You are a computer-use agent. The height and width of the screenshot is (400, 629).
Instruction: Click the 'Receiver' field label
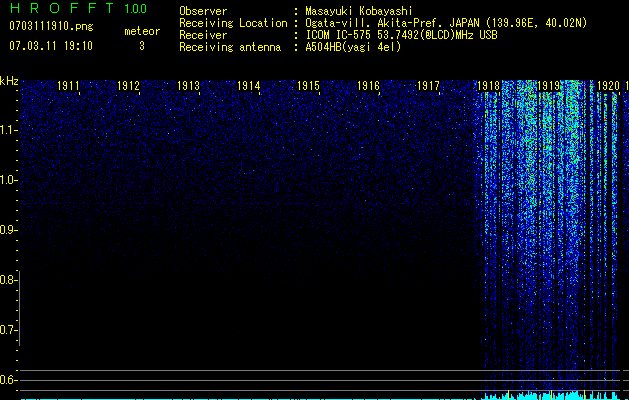click(203, 35)
